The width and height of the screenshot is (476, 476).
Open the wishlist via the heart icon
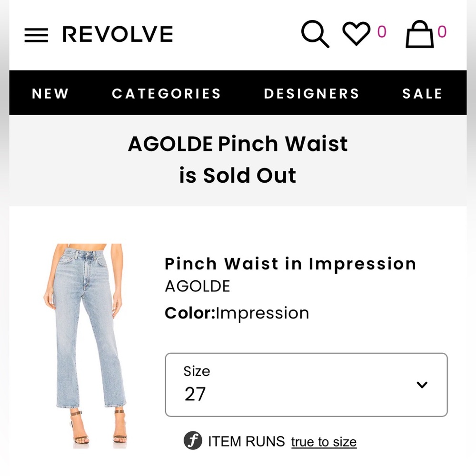coord(356,33)
